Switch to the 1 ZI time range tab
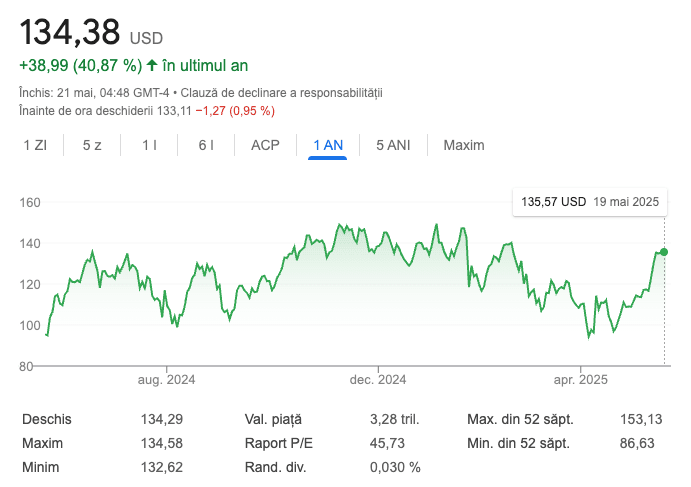 (35, 145)
